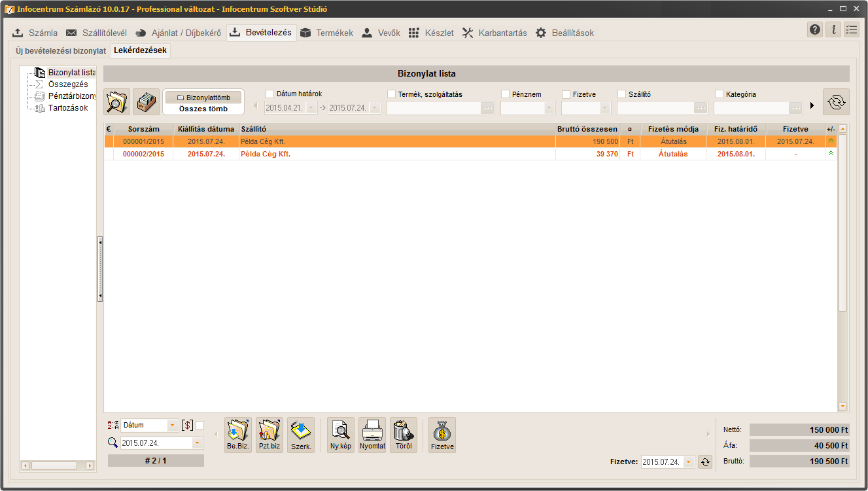Open the Fizetve filter dropdown
Viewport: 868px width, 491px height.
click(605, 108)
